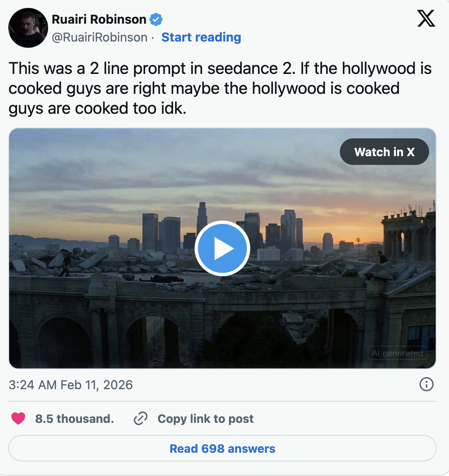This screenshot has width=449, height=476.
Task: Click the X logo in the corner
Action: point(427,17)
